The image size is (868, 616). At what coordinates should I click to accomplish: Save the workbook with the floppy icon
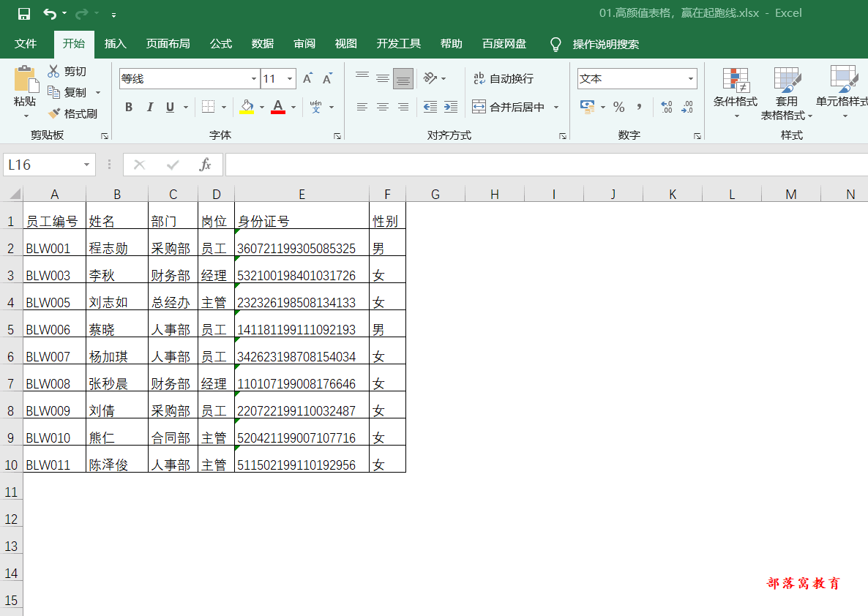coord(24,14)
